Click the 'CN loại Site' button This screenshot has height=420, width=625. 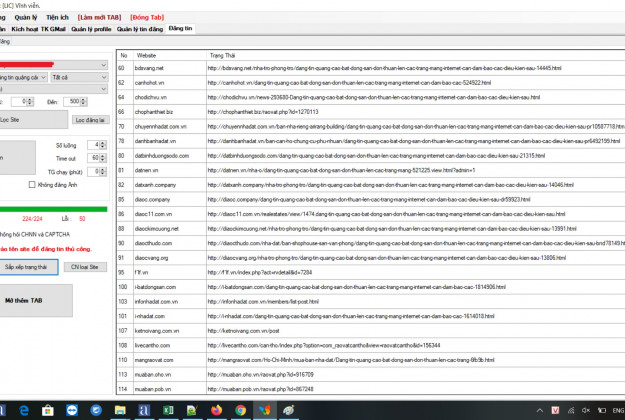click(85, 267)
